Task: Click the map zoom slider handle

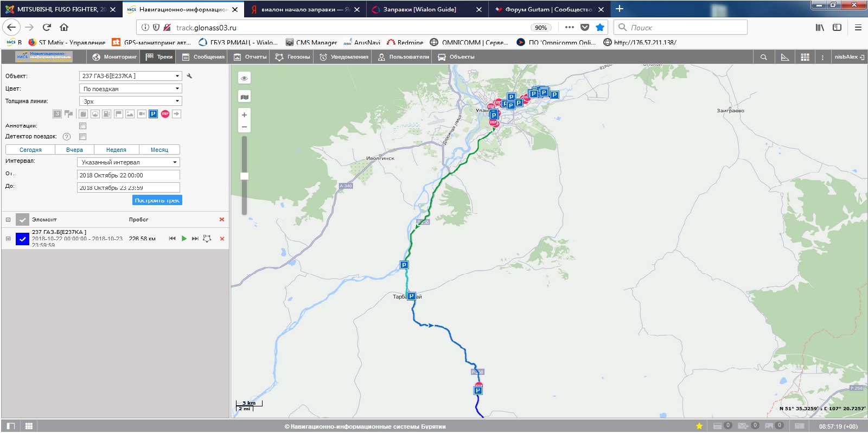Action: click(244, 176)
